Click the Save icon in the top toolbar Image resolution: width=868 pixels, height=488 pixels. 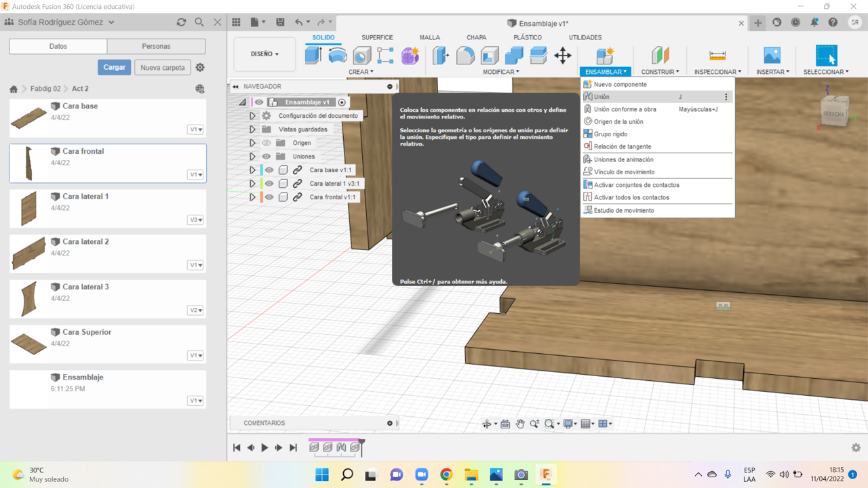coord(280,22)
